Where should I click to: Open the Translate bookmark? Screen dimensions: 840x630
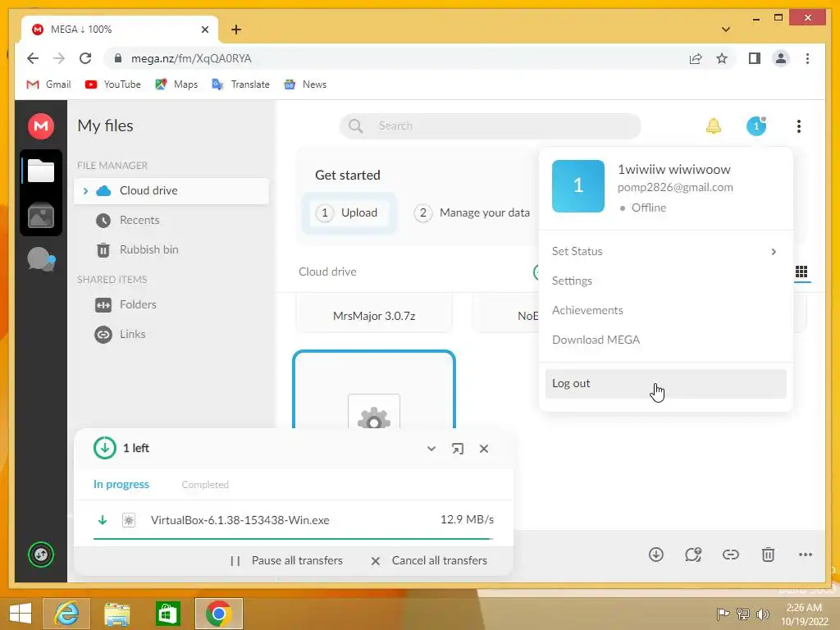click(x=240, y=84)
